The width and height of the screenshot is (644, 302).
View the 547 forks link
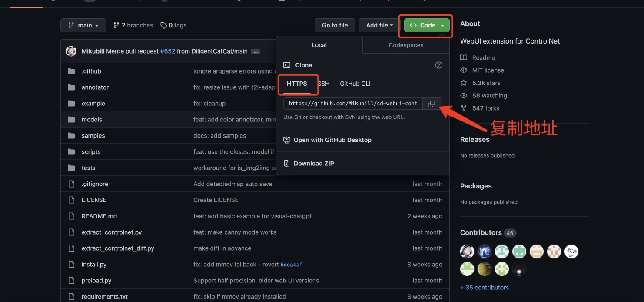tap(486, 108)
